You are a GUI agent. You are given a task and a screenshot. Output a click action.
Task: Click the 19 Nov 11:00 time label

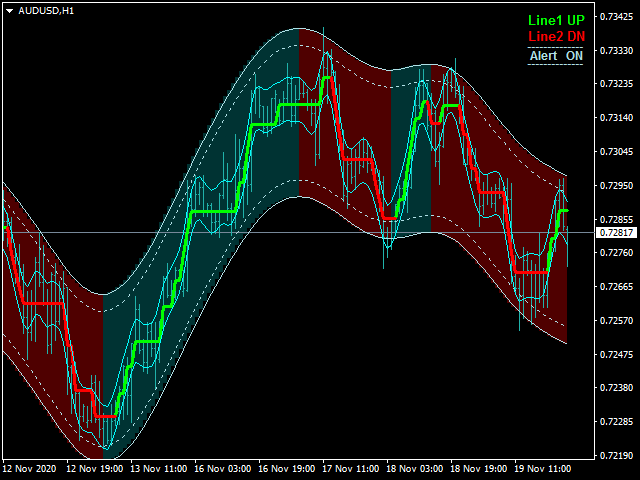[x=543, y=469]
